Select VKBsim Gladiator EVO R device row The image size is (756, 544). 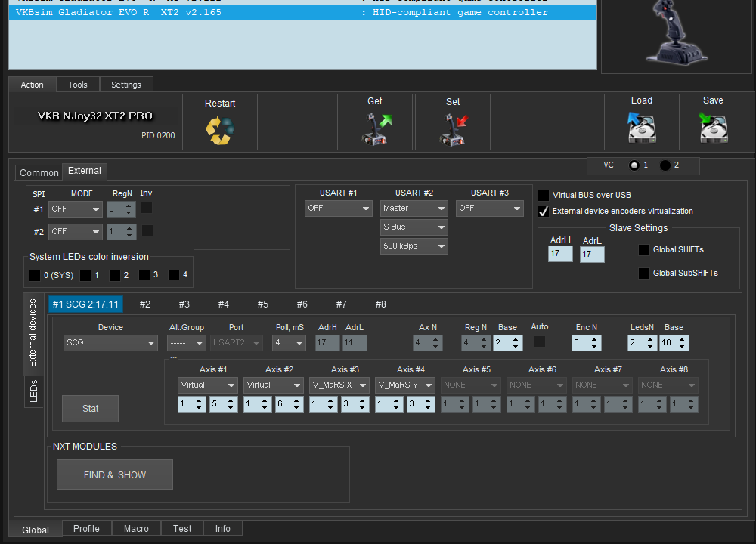(x=303, y=13)
